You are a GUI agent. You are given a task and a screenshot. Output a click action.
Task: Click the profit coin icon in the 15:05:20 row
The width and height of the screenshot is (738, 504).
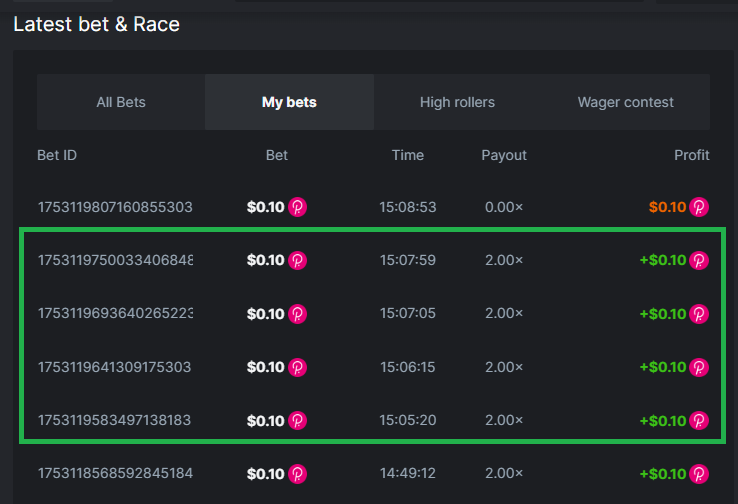[x=700, y=420]
